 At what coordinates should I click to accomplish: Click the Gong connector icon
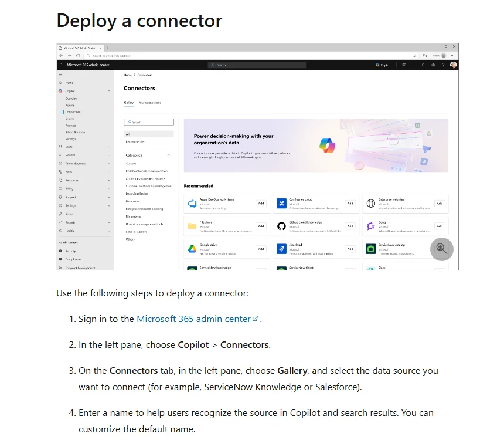point(370,226)
